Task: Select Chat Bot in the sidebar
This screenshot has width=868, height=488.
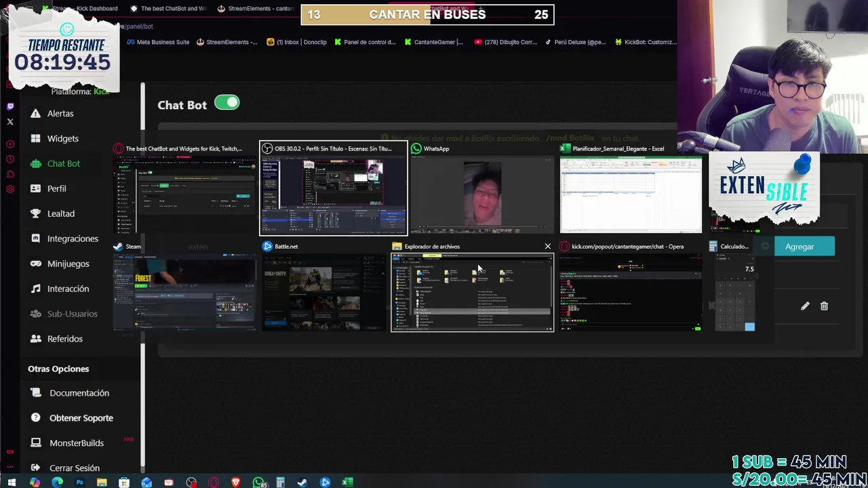Action: [56, 163]
